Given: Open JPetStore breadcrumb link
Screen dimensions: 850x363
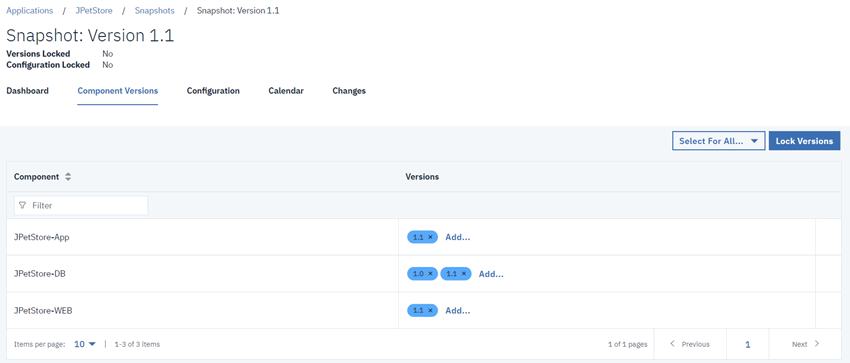Looking at the screenshot, I should tap(94, 10).
